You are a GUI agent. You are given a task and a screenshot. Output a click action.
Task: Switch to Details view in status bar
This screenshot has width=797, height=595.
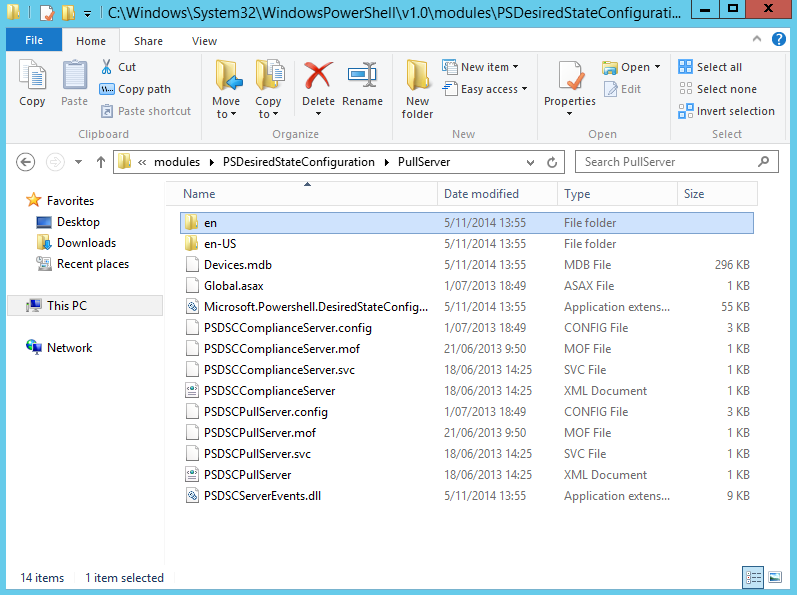point(753,577)
